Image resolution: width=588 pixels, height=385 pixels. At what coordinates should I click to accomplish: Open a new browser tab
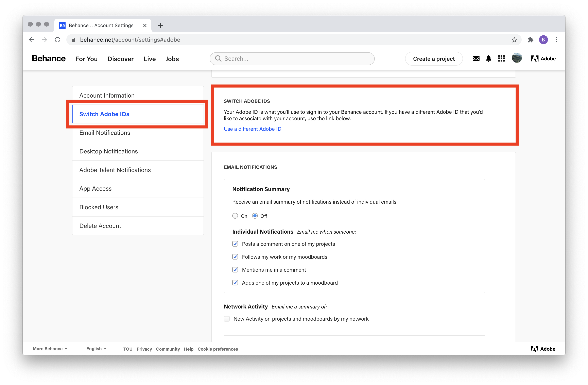coord(160,26)
